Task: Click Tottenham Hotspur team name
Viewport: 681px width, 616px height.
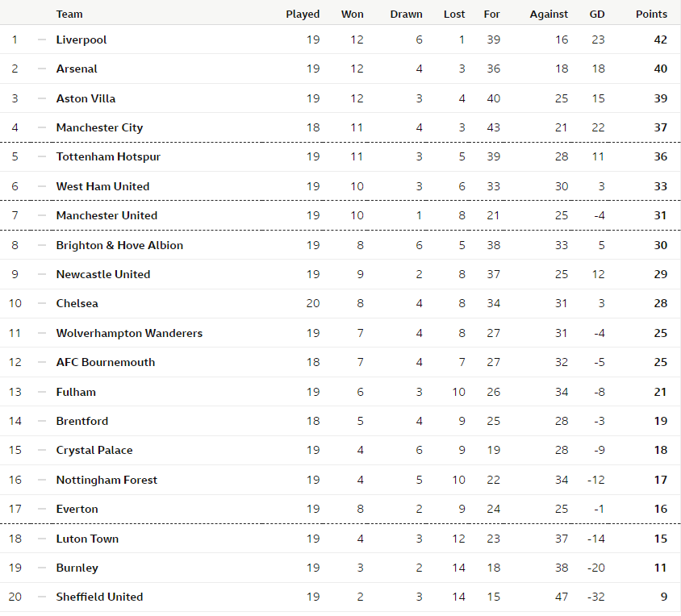Action: coord(108,156)
